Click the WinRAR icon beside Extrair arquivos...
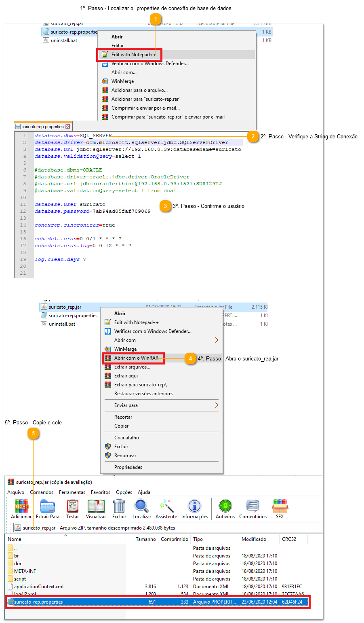 click(x=108, y=367)
